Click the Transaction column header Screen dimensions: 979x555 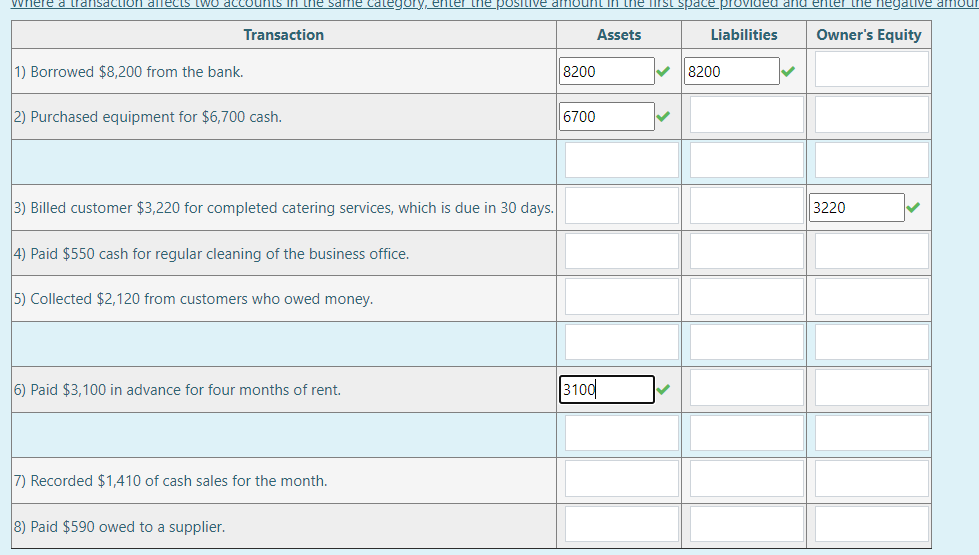pos(283,35)
